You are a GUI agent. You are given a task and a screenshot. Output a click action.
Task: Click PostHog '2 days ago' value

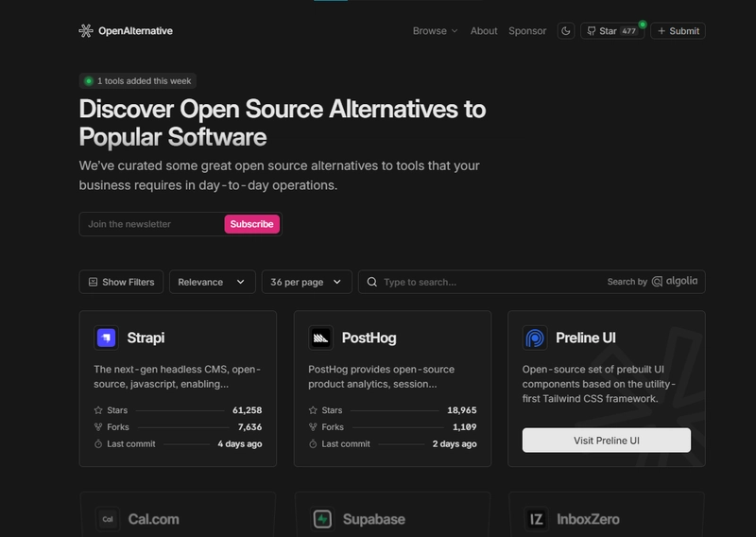455,444
